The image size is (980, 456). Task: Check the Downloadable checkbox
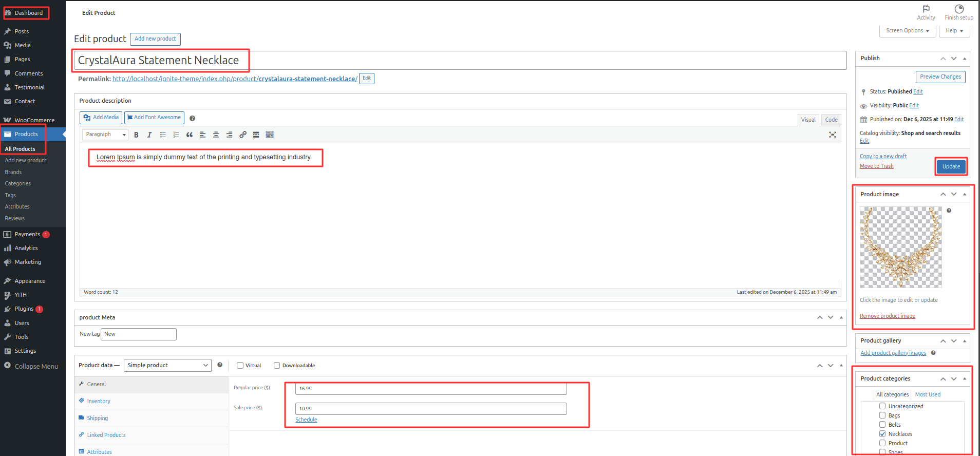[277, 366]
